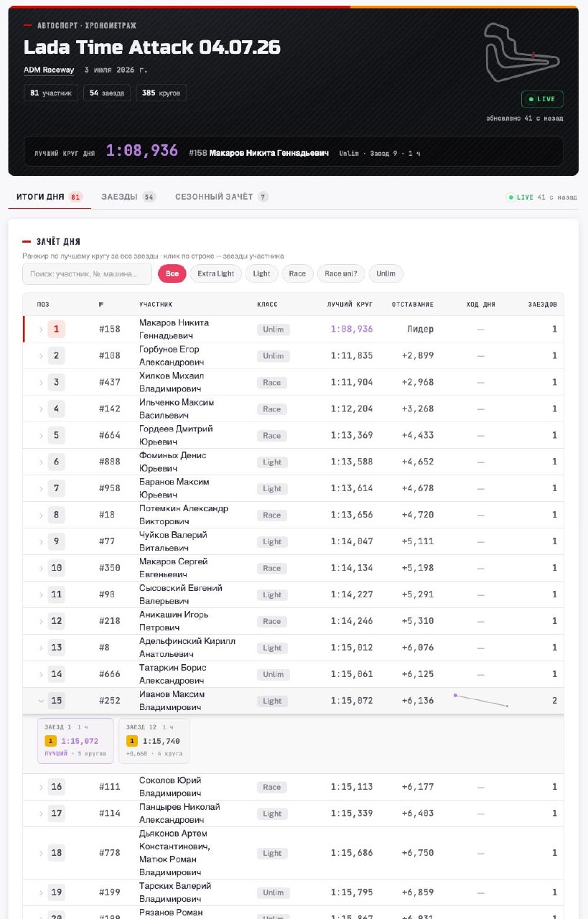Click car number #437

[x=110, y=383]
